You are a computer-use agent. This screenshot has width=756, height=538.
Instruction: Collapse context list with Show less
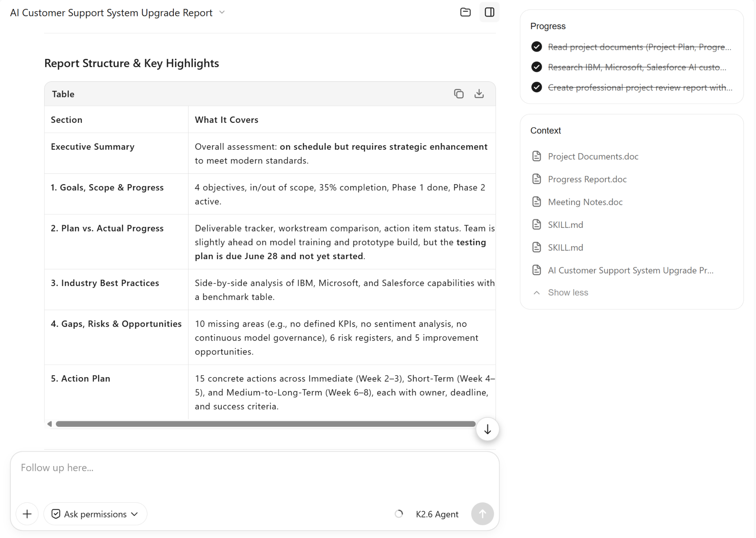point(561,293)
